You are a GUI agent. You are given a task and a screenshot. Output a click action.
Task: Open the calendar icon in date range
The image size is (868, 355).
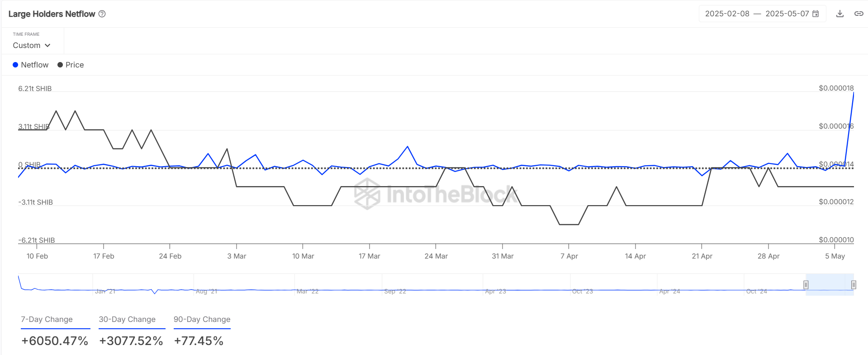tap(816, 14)
